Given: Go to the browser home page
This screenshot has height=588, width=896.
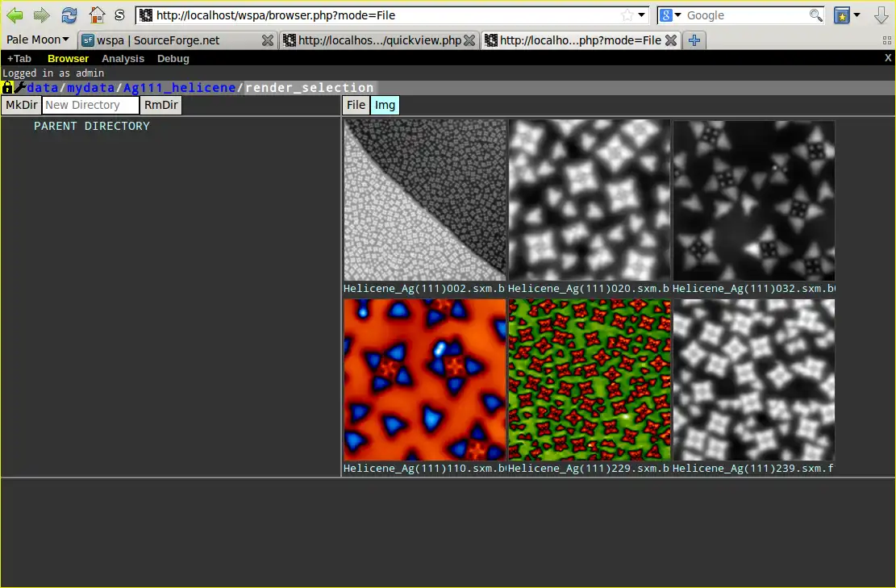Looking at the screenshot, I should point(97,15).
